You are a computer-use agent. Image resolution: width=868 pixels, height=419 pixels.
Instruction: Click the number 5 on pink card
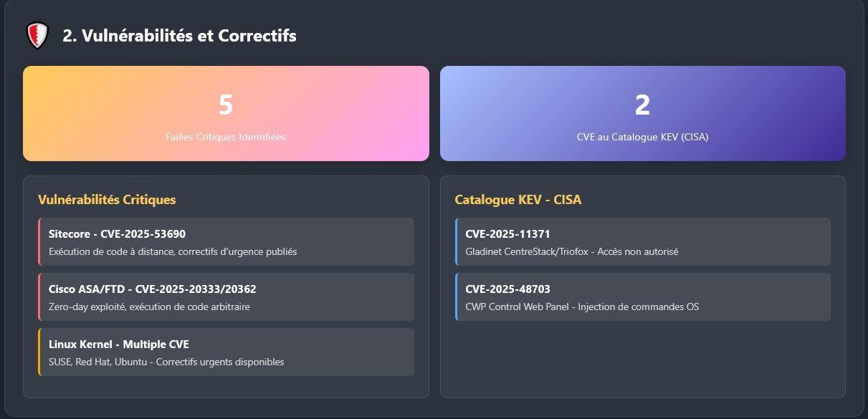(x=226, y=105)
